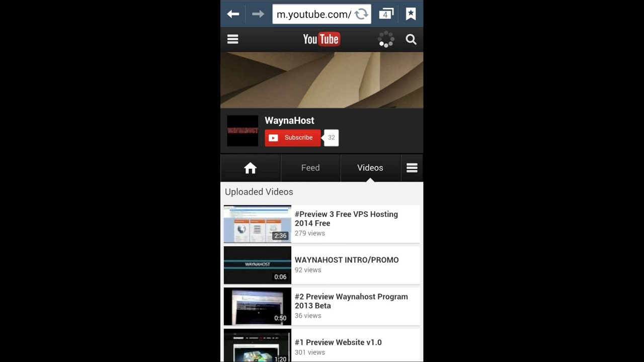
Task: Click the browser forward arrow
Action: 258,14
